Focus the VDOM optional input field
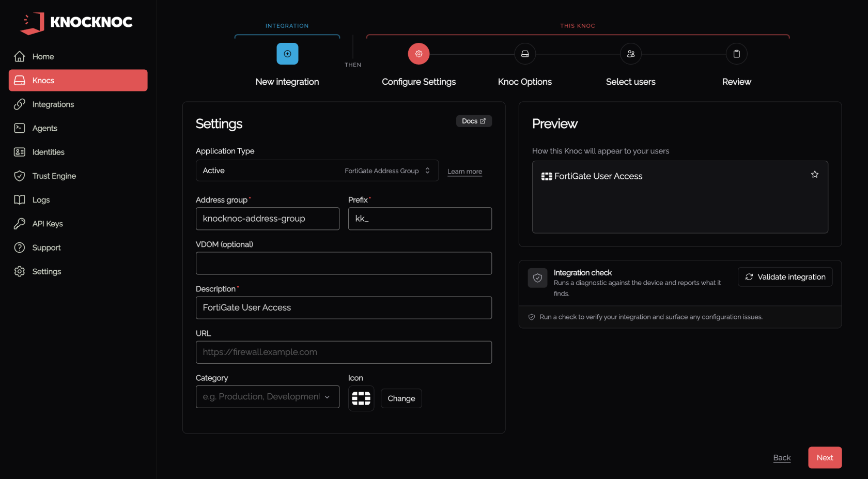The image size is (868, 479). (344, 263)
